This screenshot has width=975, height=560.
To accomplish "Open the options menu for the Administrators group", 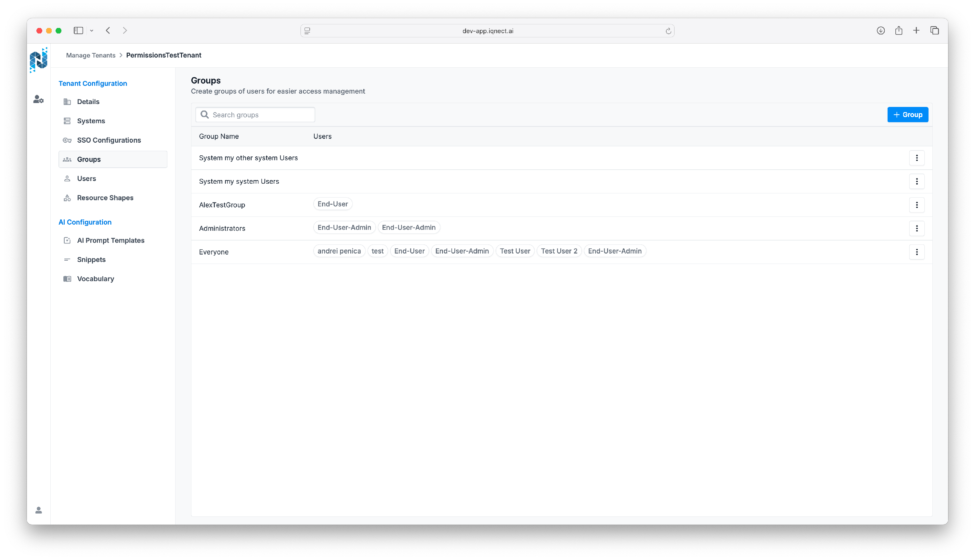I will coord(916,228).
